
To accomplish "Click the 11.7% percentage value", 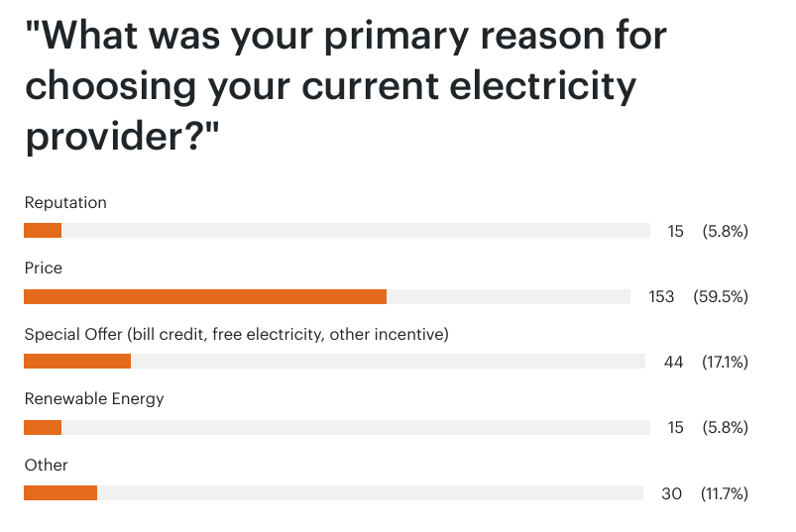I will click(725, 494).
